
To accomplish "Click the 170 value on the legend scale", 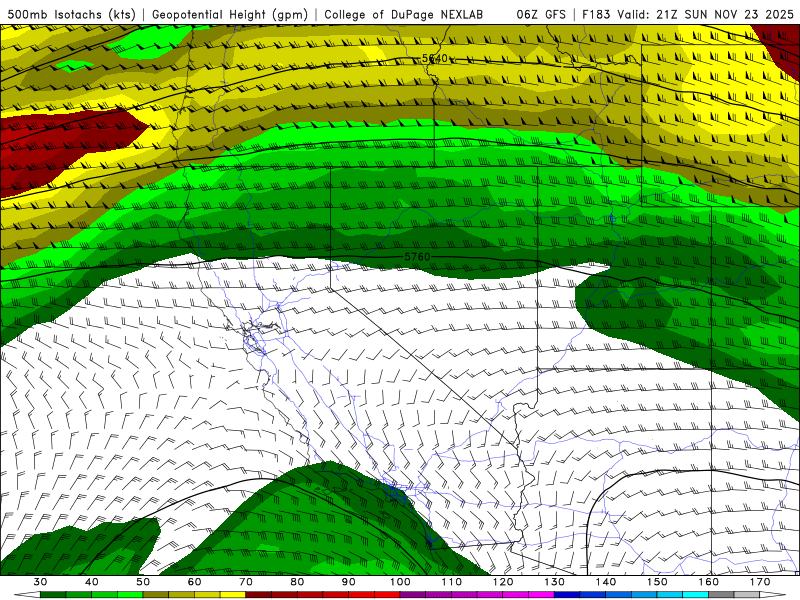I will coord(760,582).
